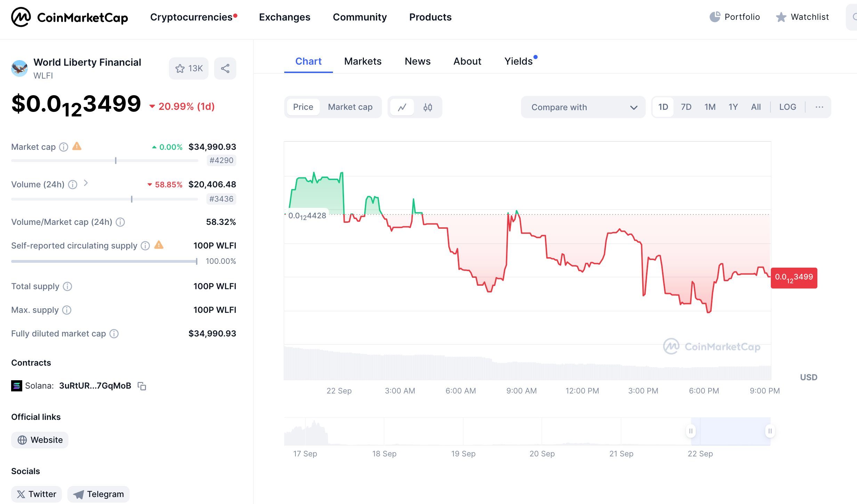Select the 1D time range
The height and width of the screenshot is (504, 857).
pos(663,107)
